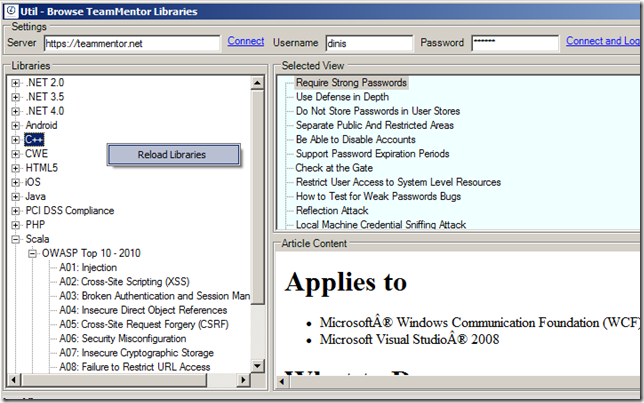Focus the Server address input field
This screenshot has height=403, width=644.
point(131,43)
